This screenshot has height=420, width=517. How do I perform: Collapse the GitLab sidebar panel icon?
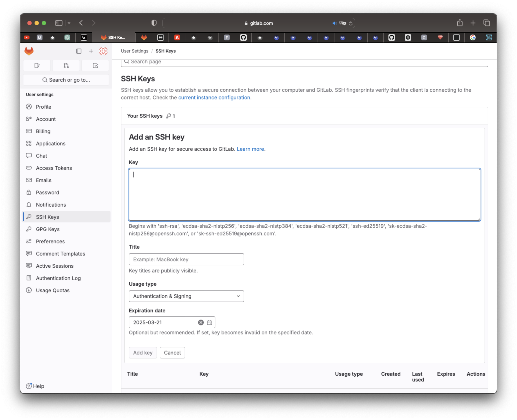pyautogui.click(x=79, y=51)
